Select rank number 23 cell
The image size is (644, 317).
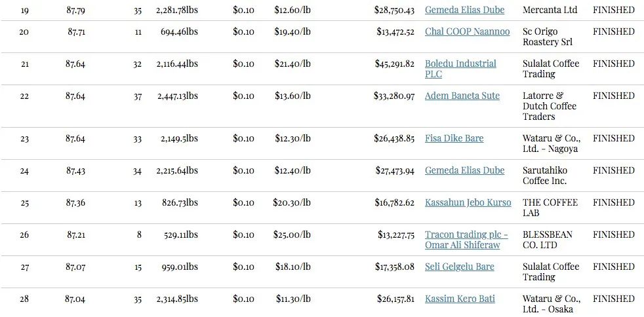(25, 139)
